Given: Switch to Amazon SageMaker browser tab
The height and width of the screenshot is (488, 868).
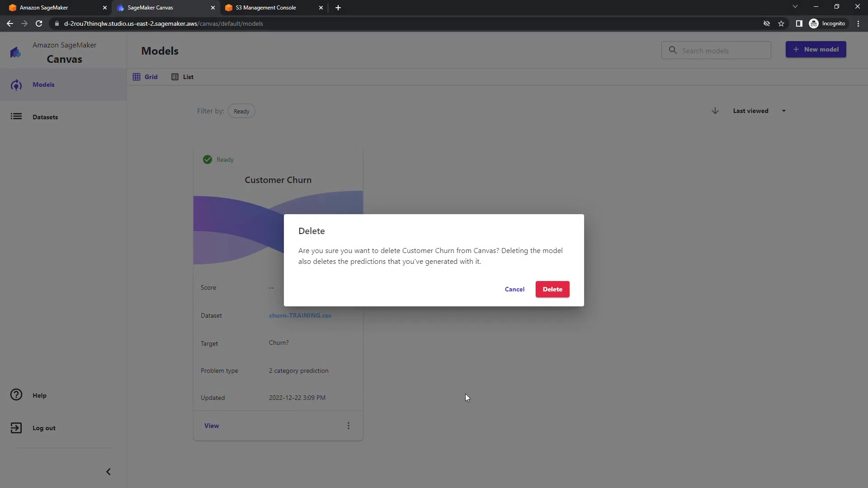Looking at the screenshot, I should [44, 8].
